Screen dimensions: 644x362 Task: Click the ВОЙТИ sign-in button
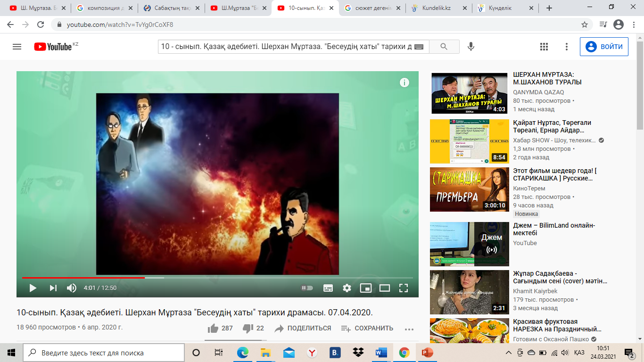(604, 47)
